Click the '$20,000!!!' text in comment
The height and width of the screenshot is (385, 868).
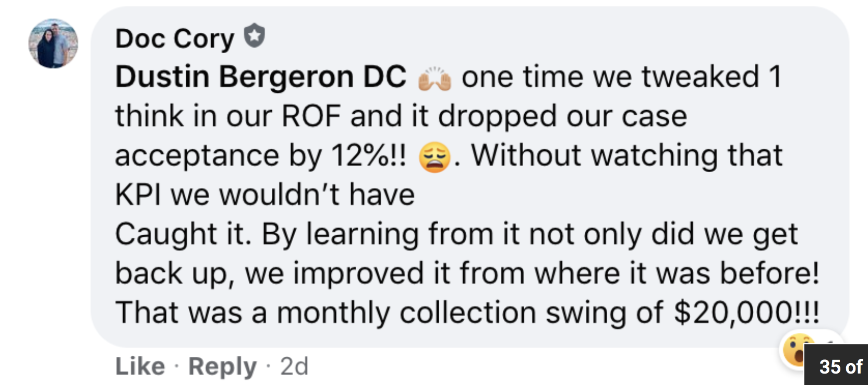(x=746, y=313)
